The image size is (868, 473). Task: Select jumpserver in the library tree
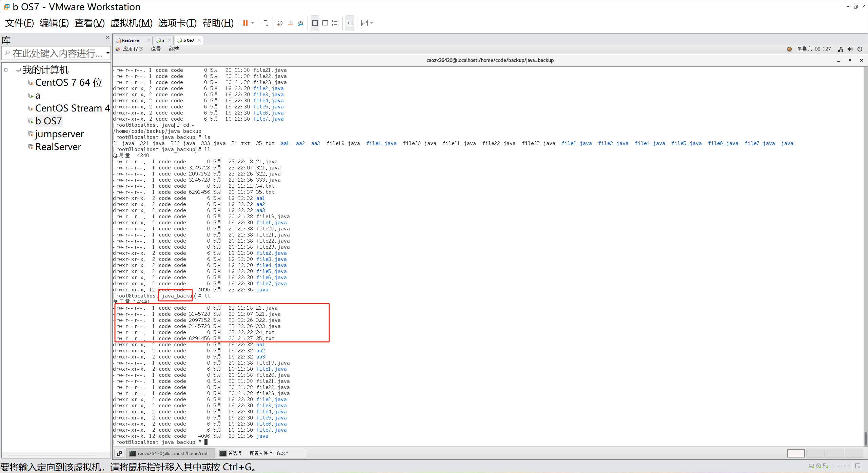[59, 134]
